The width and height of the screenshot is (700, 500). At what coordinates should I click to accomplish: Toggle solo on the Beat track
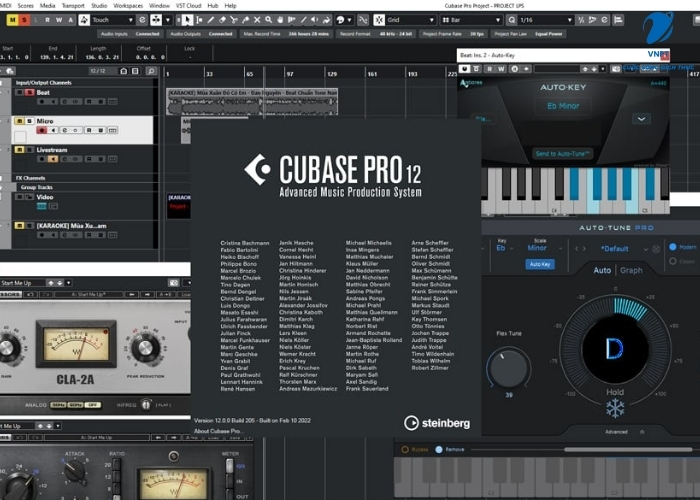[30, 92]
